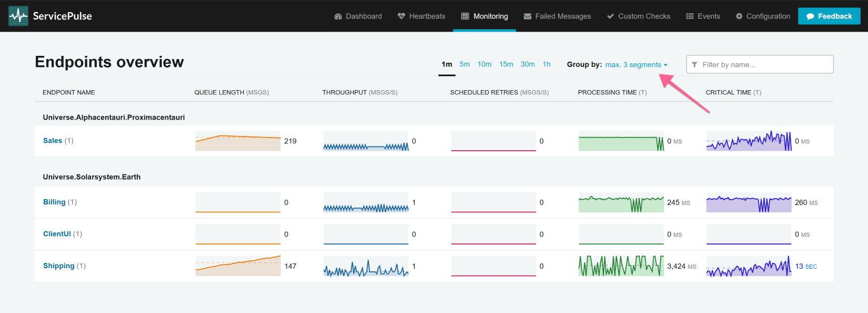The height and width of the screenshot is (313, 868).
Task: Click the Filter by name input field
Action: tap(760, 64)
